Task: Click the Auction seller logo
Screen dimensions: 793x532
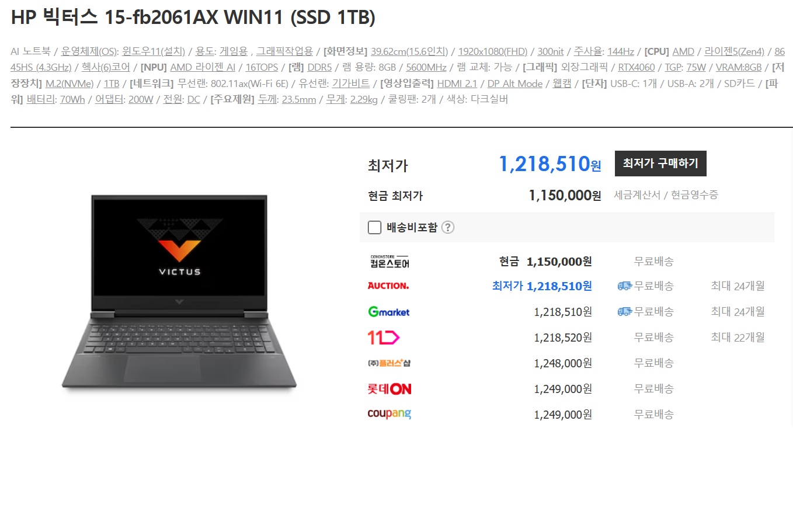Action: [388, 286]
